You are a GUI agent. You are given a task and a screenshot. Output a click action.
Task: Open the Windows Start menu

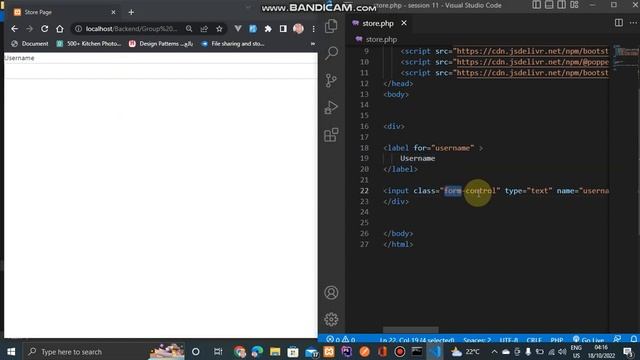click(11, 351)
